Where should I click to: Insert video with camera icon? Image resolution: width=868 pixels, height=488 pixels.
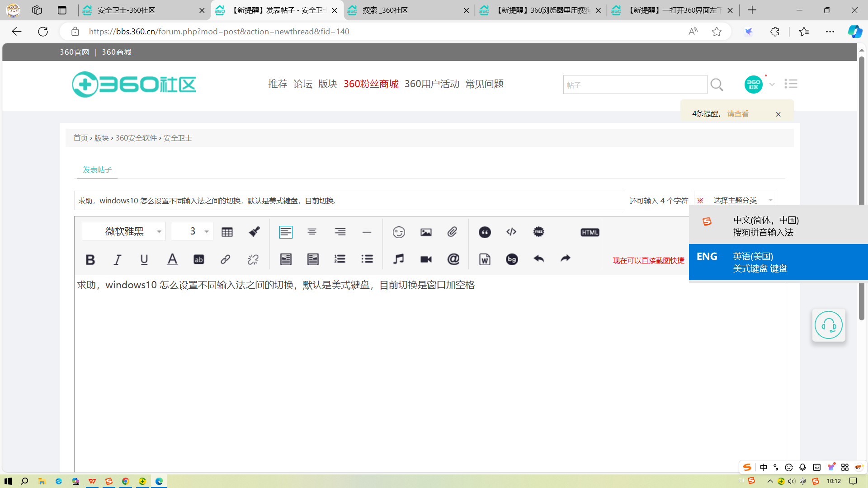pyautogui.click(x=426, y=259)
